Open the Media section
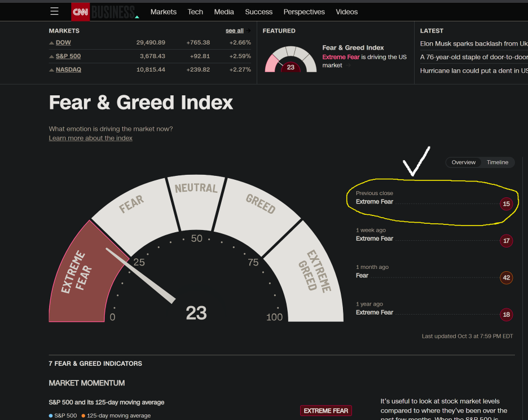 [224, 12]
